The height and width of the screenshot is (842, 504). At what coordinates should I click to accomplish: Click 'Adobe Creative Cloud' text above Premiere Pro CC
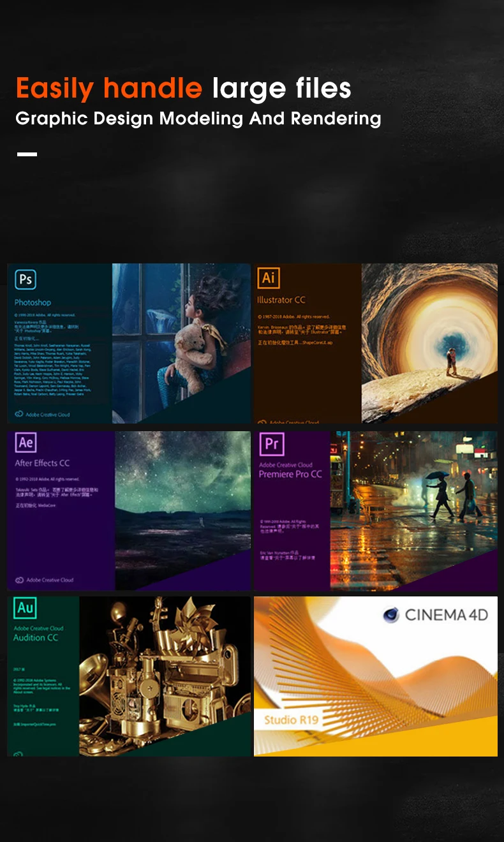pos(286,465)
